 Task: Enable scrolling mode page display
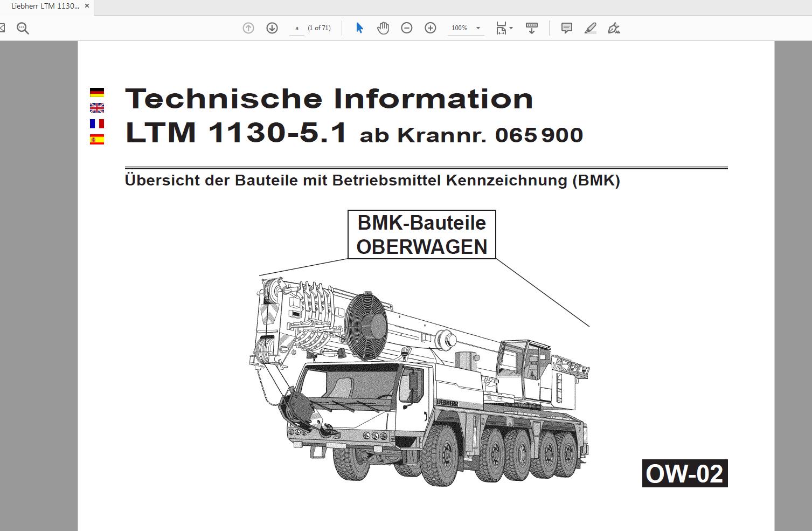pos(532,28)
